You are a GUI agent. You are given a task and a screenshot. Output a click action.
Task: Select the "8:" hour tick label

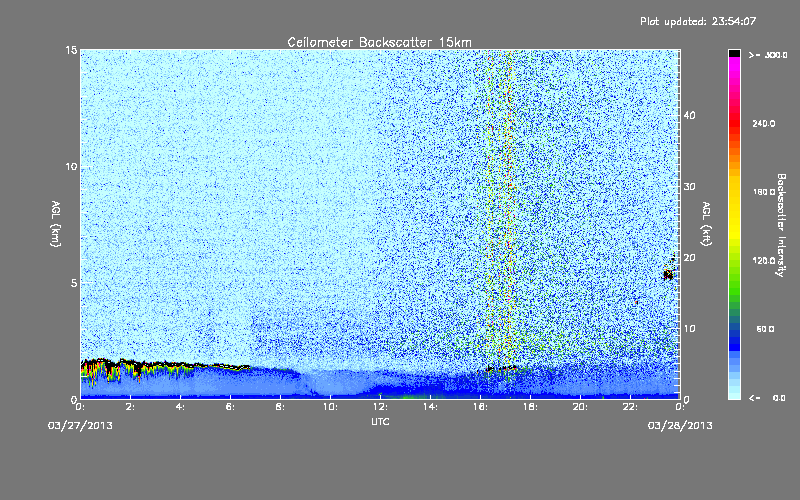click(x=280, y=407)
